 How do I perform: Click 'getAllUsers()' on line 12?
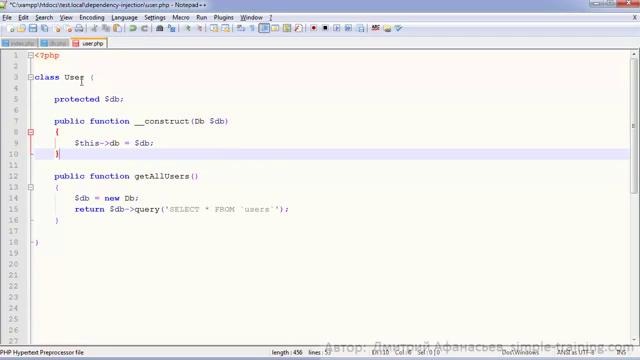click(x=166, y=176)
